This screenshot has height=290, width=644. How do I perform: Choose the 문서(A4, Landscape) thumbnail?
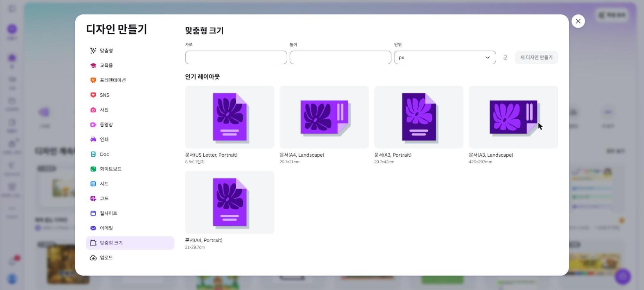point(324,117)
